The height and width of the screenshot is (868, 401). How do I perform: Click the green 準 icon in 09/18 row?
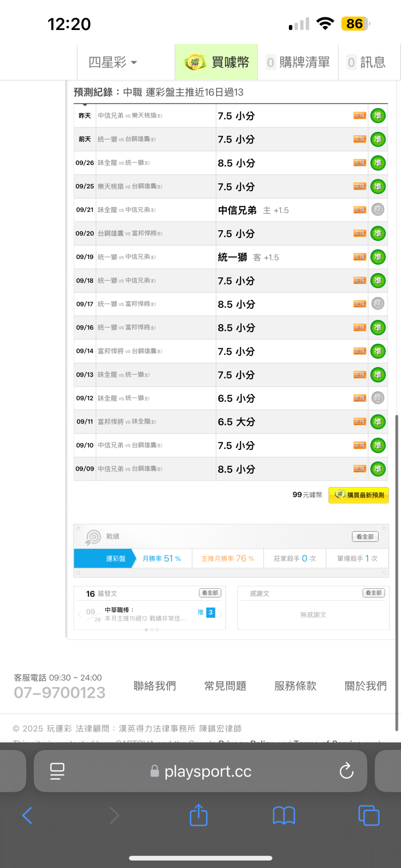coord(378,280)
